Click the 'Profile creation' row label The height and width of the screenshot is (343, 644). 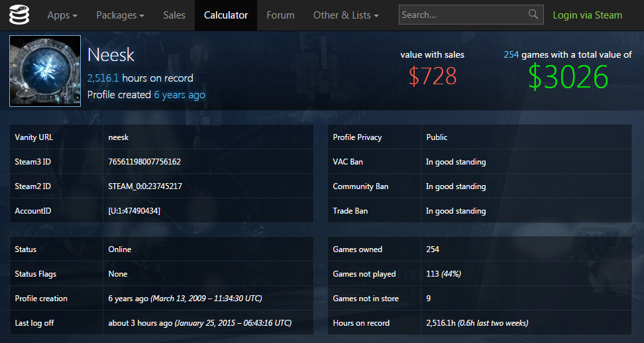coord(41,299)
